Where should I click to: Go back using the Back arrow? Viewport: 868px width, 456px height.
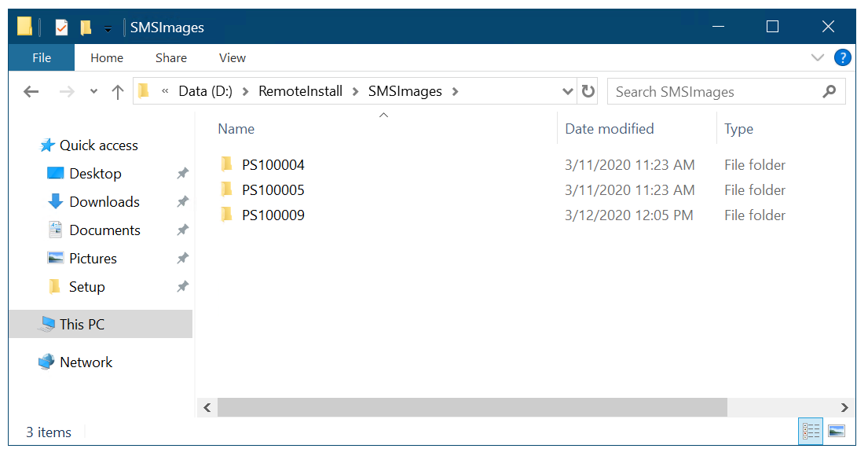tap(31, 91)
